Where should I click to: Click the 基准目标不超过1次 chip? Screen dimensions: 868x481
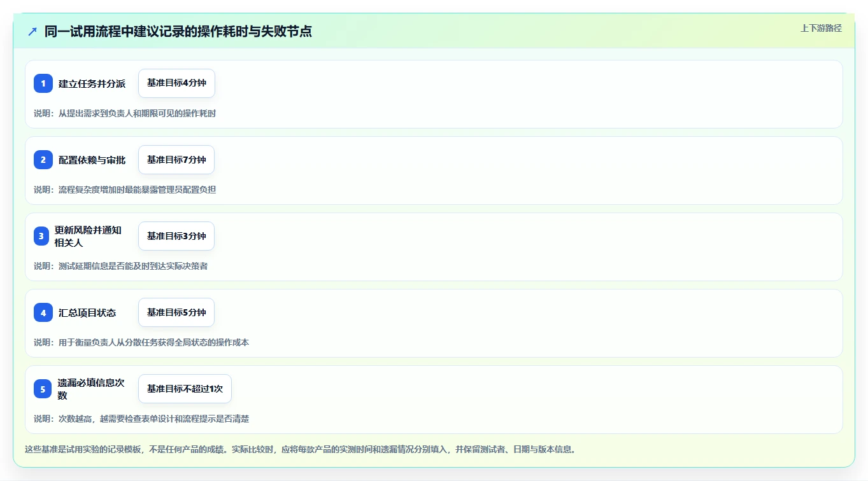(x=185, y=389)
